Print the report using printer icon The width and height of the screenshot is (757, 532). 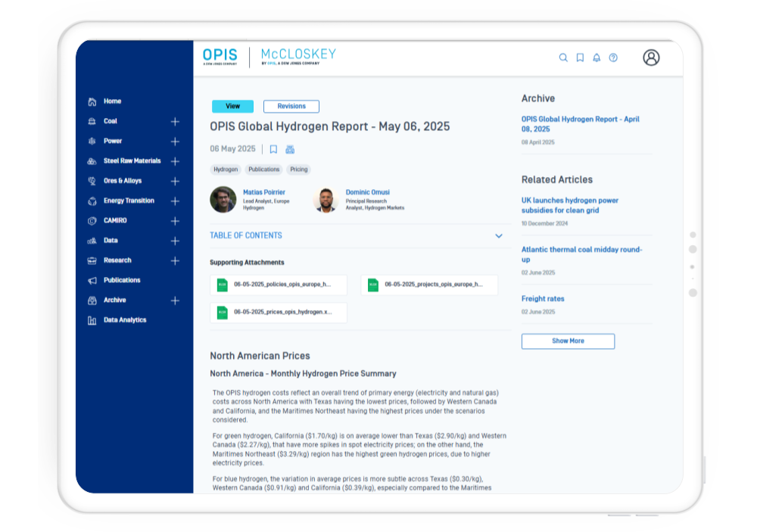290,149
